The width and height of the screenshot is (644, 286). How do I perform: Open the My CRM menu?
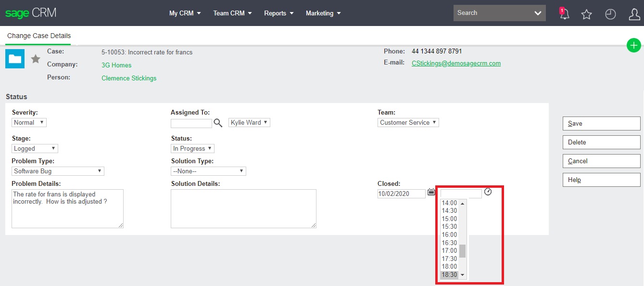[185, 13]
